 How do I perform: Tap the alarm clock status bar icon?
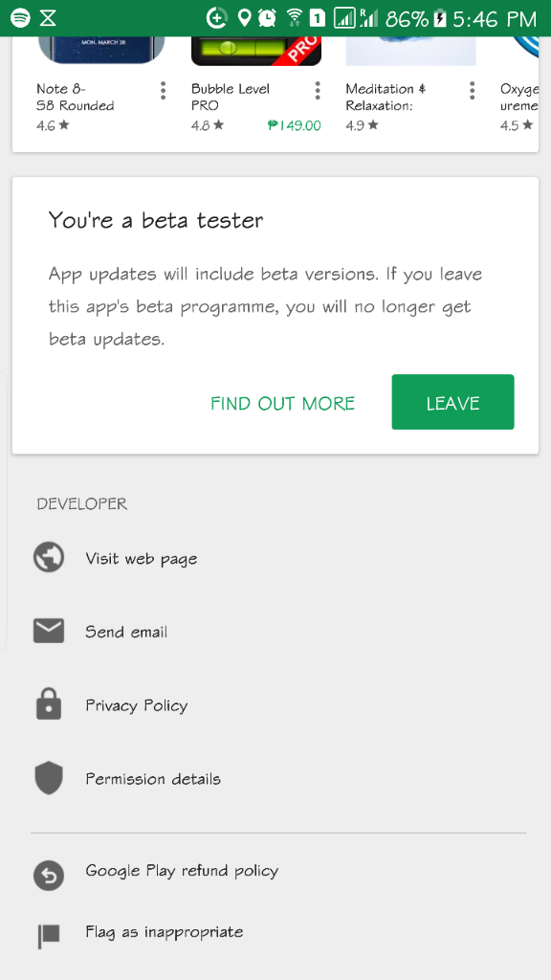[x=268, y=18]
